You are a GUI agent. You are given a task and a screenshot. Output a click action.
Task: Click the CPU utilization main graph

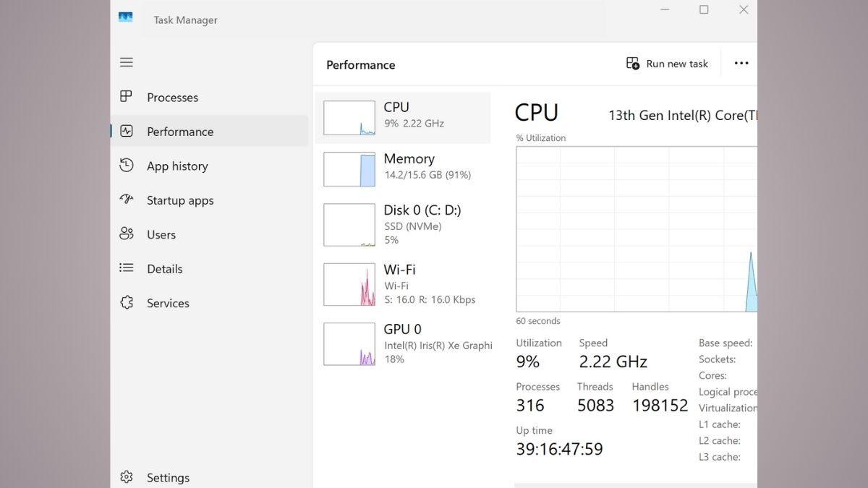point(637,229)
